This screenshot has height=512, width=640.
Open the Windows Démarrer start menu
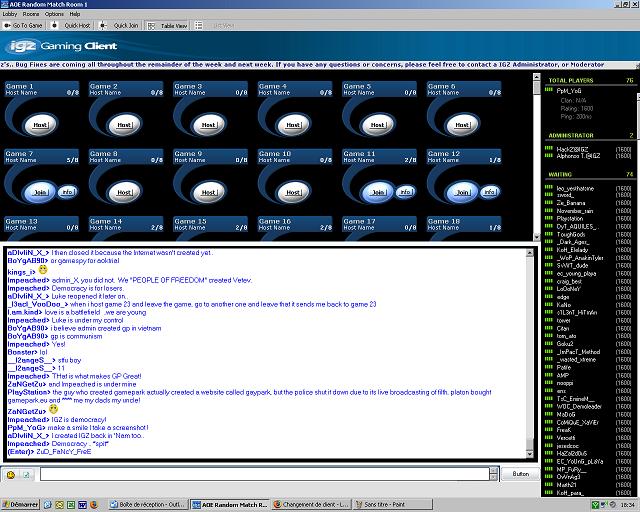(21, 505)
